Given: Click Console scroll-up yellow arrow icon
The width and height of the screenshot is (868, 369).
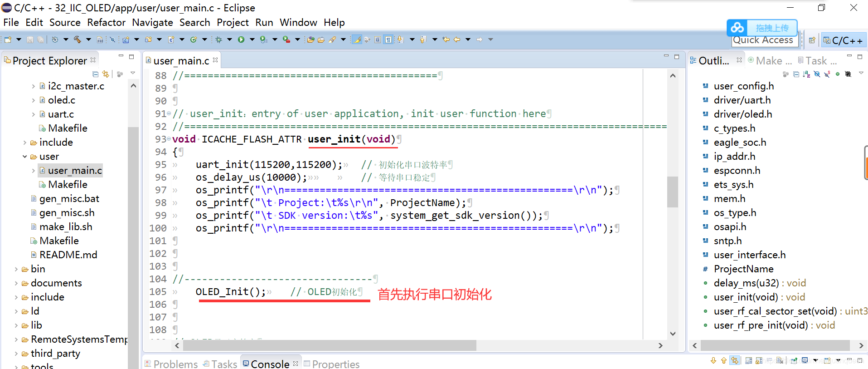Looking at the screenshot, I should (x=724, y=360).
